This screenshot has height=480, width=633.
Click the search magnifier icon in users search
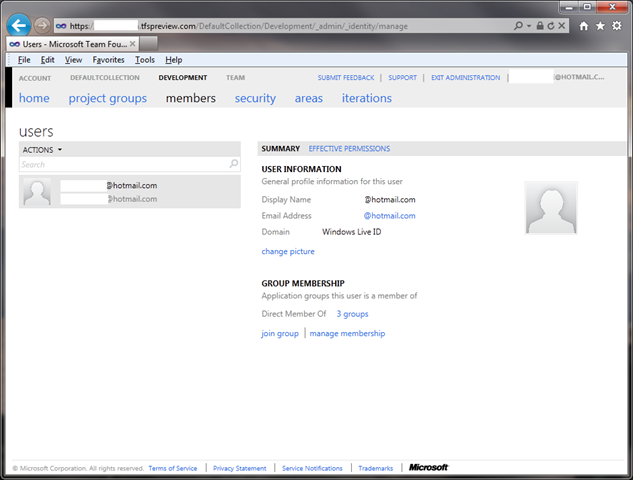pyautogui.click(x=234, y=164)
